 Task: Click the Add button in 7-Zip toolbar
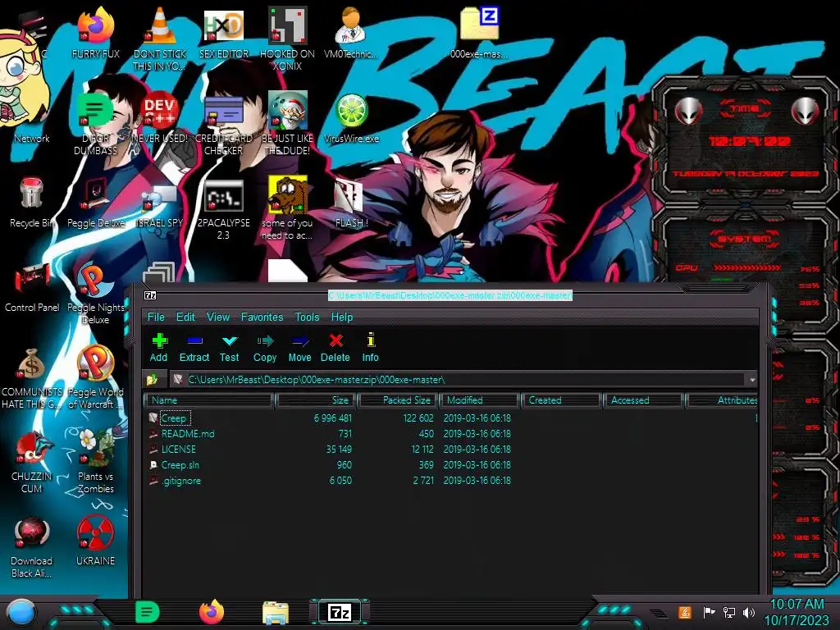click(x=159, y=348)
